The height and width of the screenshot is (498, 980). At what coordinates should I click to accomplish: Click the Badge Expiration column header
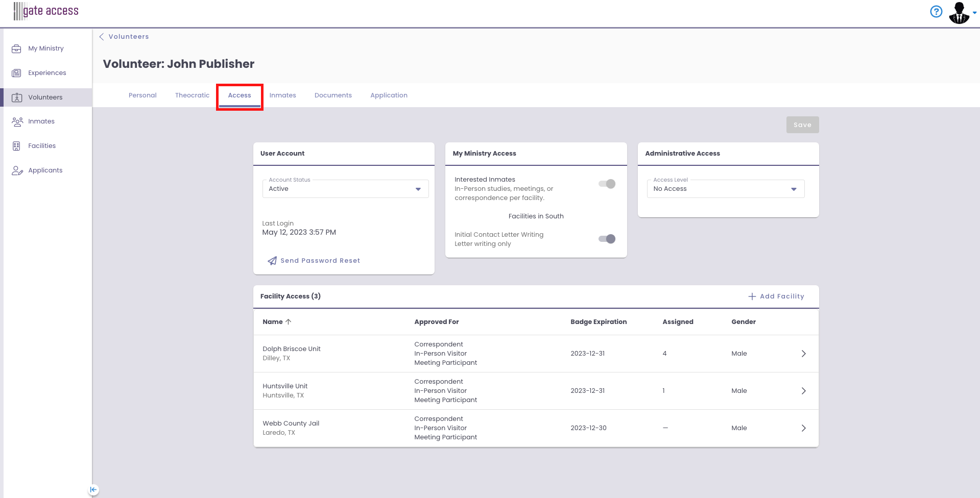click(599, 322)
